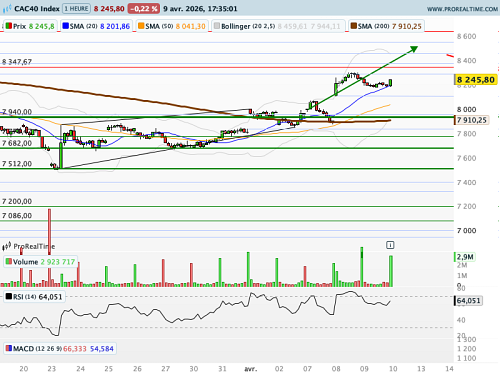Select the 7 200,00 level label

[x=17, y=201]
